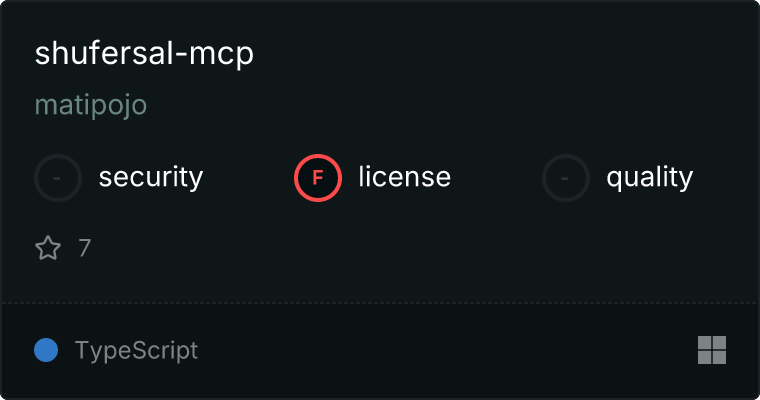Click the TypeScript language label
This screenshot has height=400, width=760.
pyautogui.click(x=136, y=351)
